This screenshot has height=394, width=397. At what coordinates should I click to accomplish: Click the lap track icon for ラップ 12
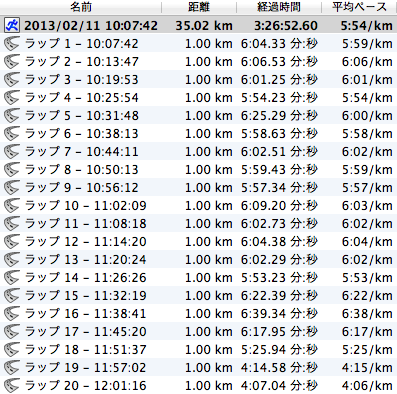12,241
